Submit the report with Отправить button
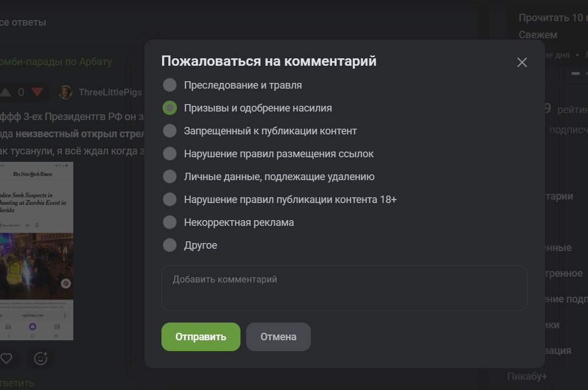588x390 pixels. point(200,337)
